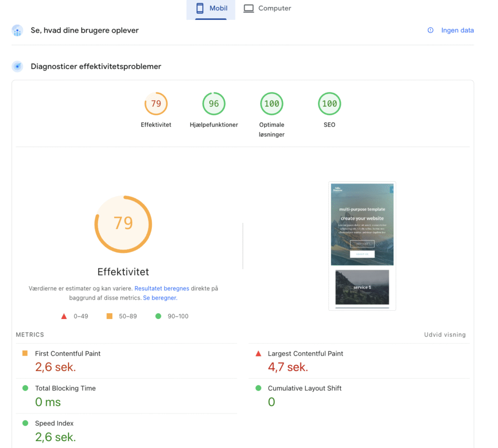Image resolution: width=498 pixels, height=448 pixels.
Task: Select the Hjælpefunktioner 96 score gauge
Action: tap(214, 104)
